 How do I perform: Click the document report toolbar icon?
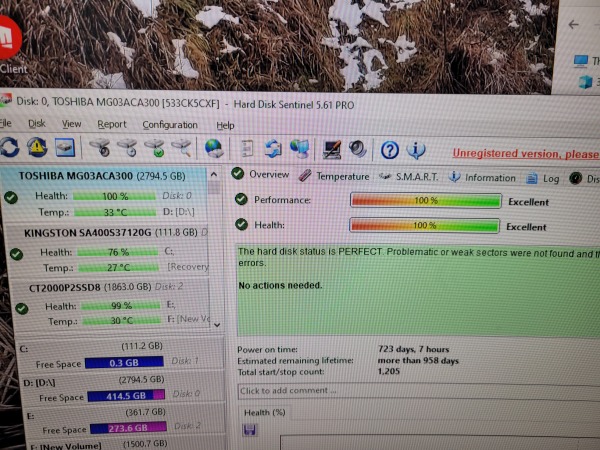[247, 149]
